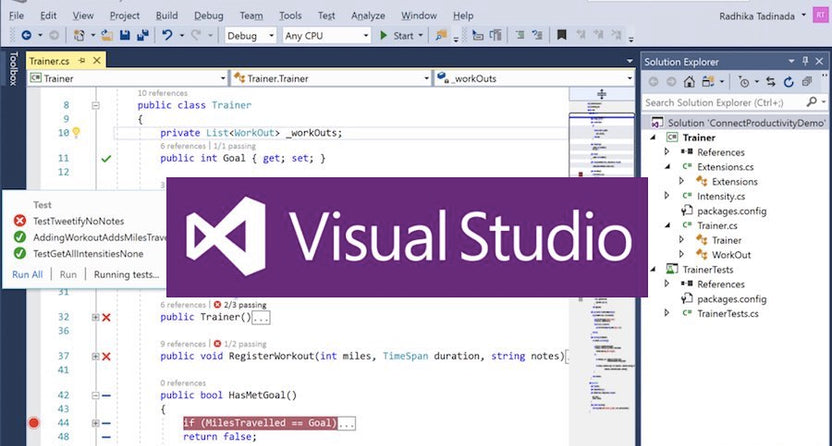Click the Clear Bookmarks toolbar icon
This screenshot has width=832, height=446.
click(x=617, y=35)
